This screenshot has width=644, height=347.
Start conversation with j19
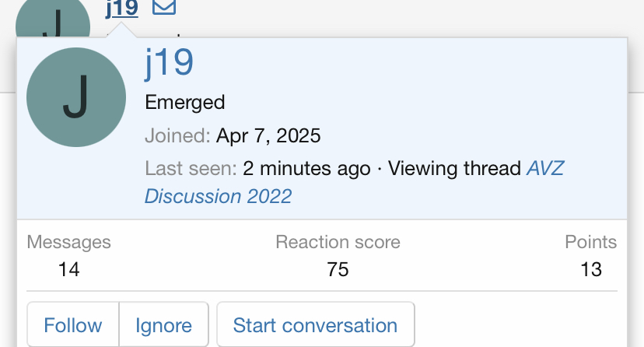pos(316,325)
